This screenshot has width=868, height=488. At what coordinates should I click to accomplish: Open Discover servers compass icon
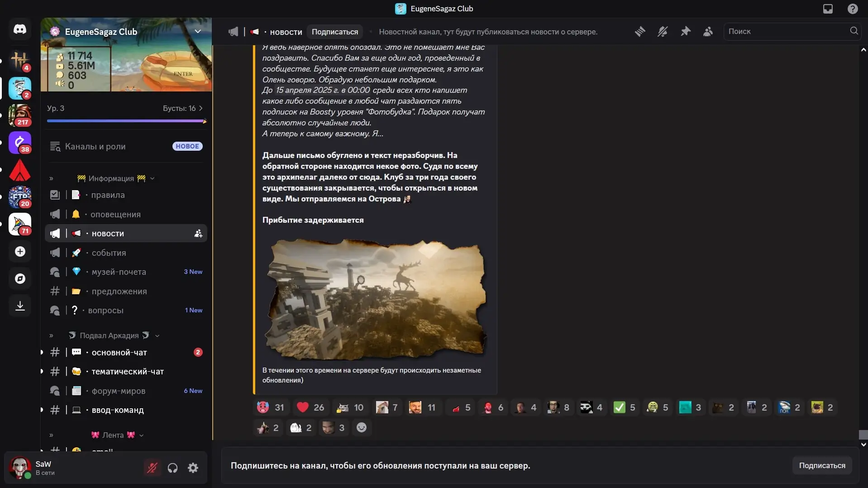pyautogui.click(x=20, y=279)
